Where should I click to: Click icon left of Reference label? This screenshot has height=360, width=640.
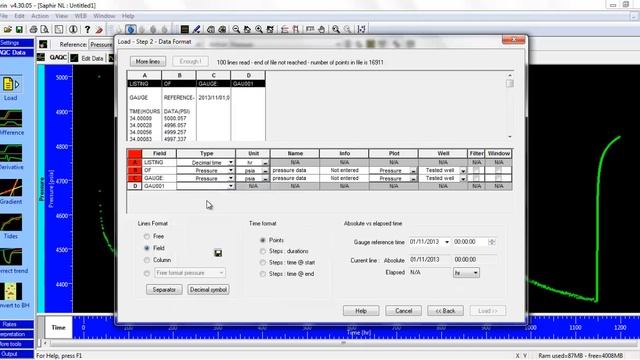point(43,44)
